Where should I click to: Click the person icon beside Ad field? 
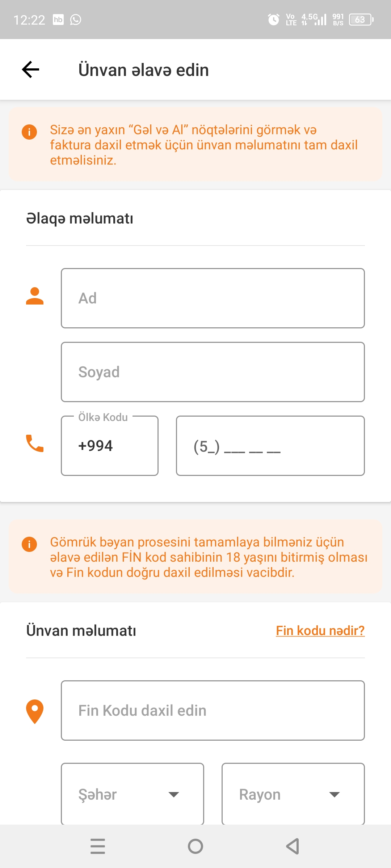coord(35,296)
